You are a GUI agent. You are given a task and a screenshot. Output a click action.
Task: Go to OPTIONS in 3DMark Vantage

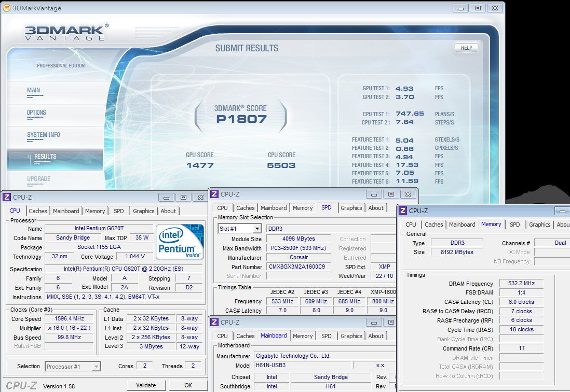(x=36, y=113)
